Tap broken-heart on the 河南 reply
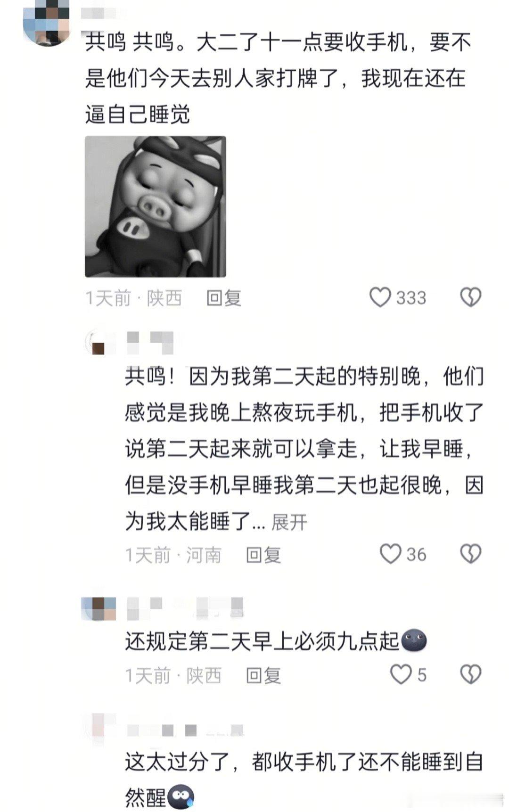 pyautogui.click(x=470, y=554)
